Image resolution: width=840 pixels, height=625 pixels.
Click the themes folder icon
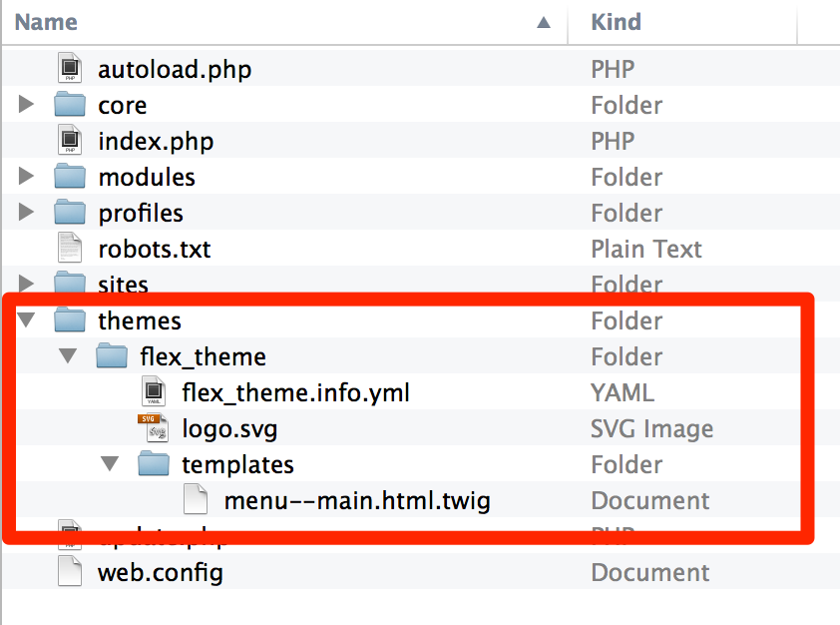click(x=70, y=319)
